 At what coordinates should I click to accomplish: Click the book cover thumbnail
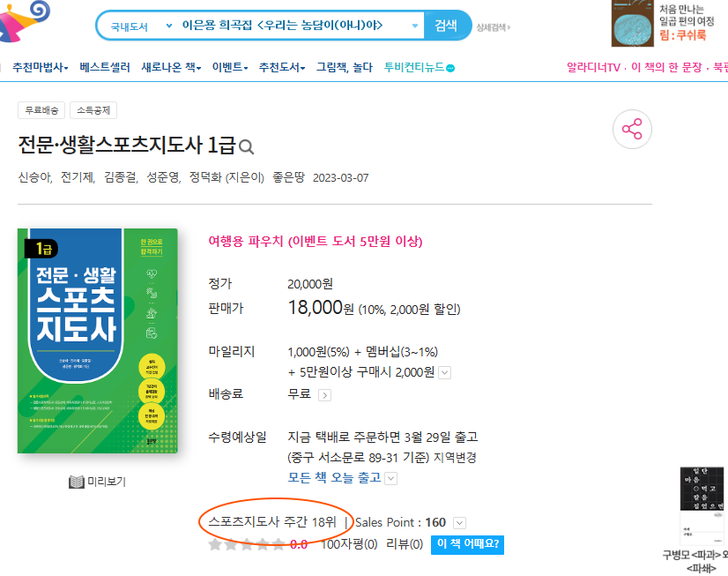(98, 340)
